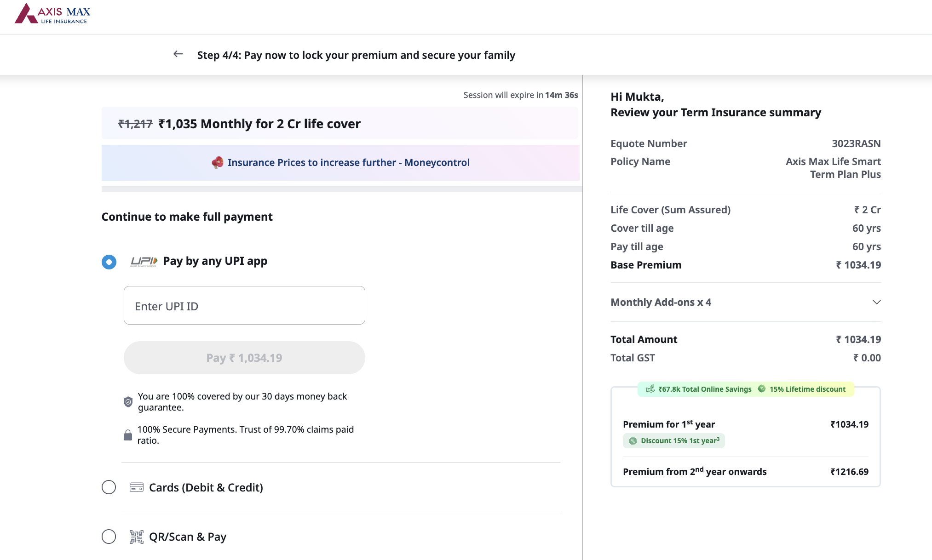Image resolution: width=932 pixels, height=560 pixels.
Task: Click the UPI logo icon
Action: pos(144,262)
